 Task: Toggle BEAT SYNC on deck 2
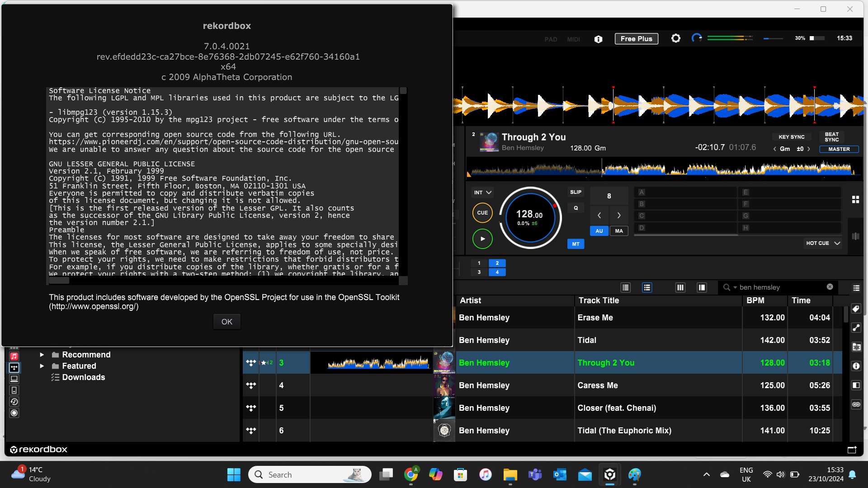tap(831, 137)
